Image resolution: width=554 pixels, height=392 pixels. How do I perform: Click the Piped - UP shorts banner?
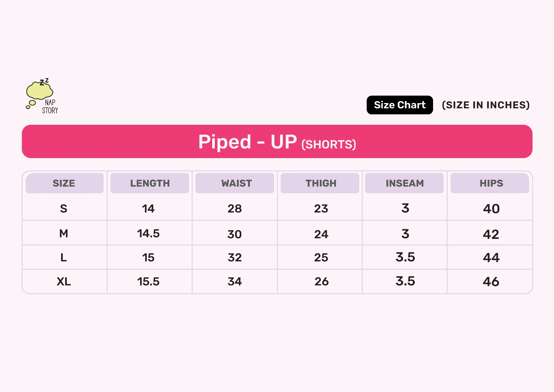click(x=277, y=142)
